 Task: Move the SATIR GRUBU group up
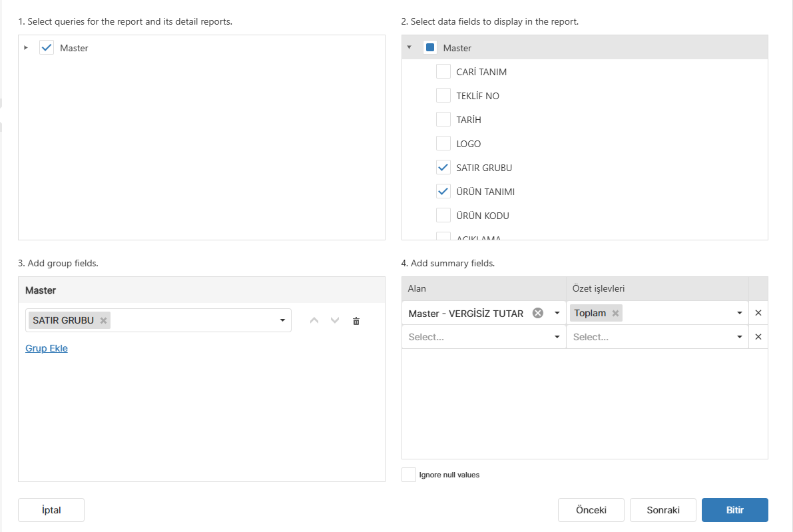[314, 321]
